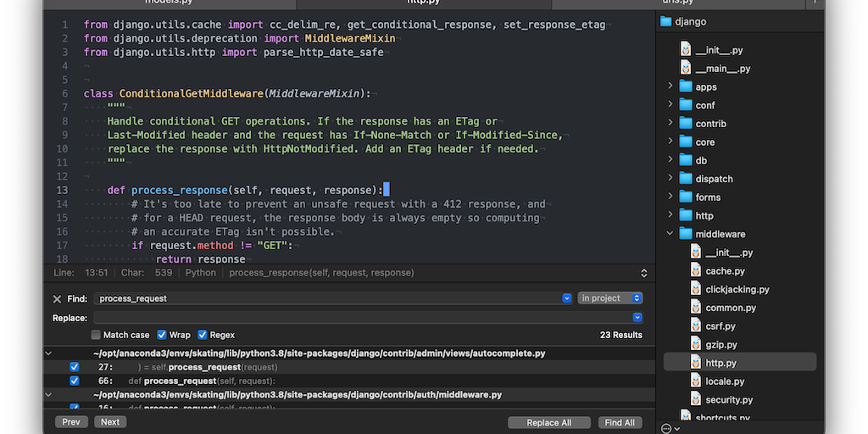Click the csrf.py file icon
This screenshot has width=868, height=434.
point(696,326)
